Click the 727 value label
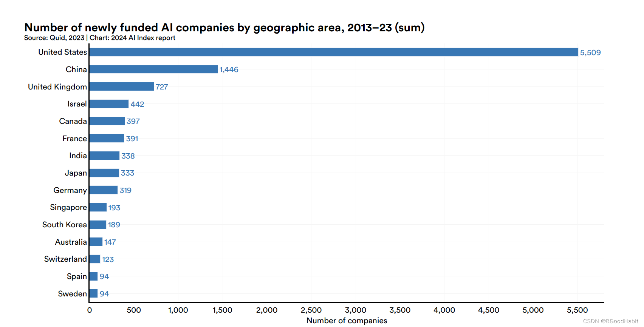Viewport: 644px width, 327px height. point(162,87)
